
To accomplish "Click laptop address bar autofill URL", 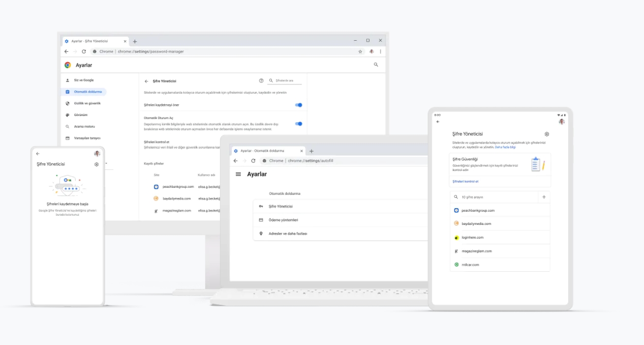I will coord(310,161).
